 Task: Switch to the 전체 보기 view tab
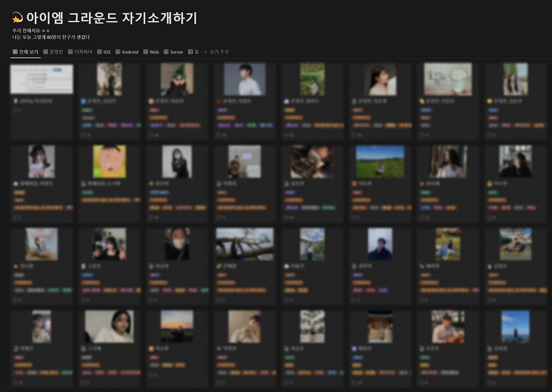click(25, 52)
